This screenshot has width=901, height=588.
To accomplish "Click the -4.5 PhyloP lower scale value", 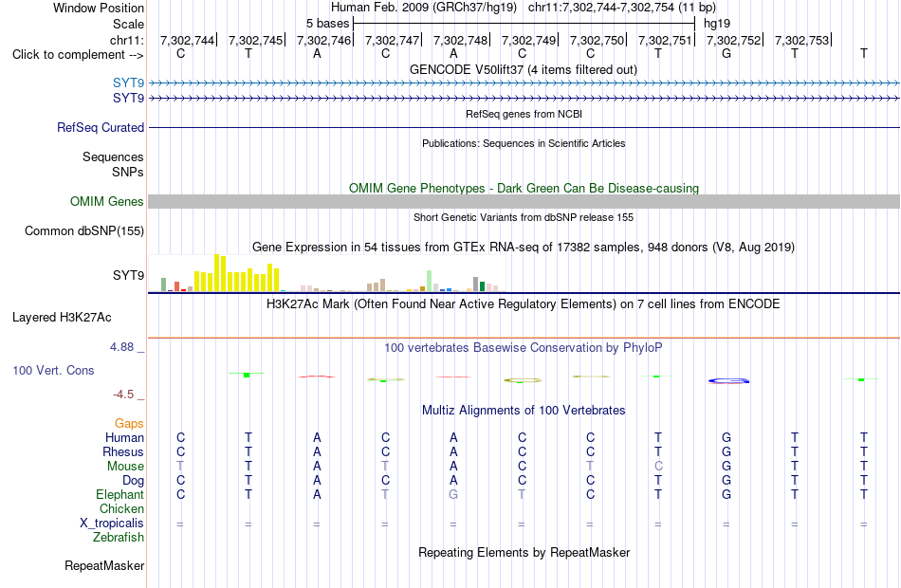I will click(123, 395).
